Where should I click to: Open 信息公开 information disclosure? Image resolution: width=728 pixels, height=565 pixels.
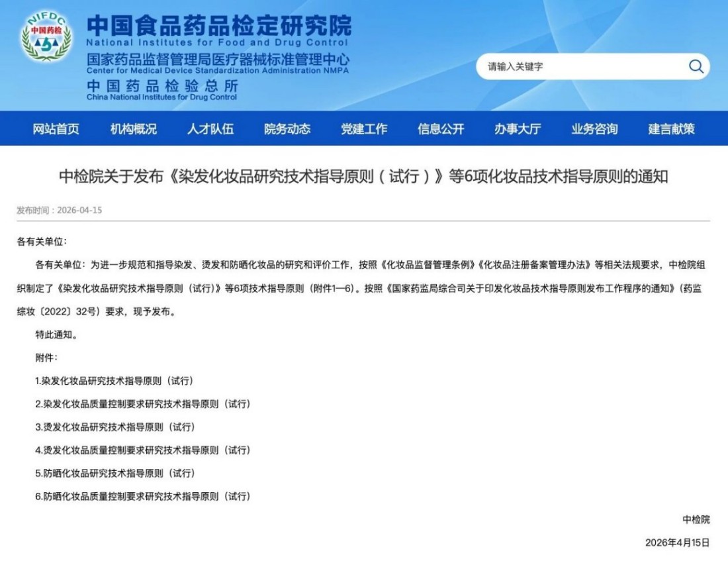[440, 130]
